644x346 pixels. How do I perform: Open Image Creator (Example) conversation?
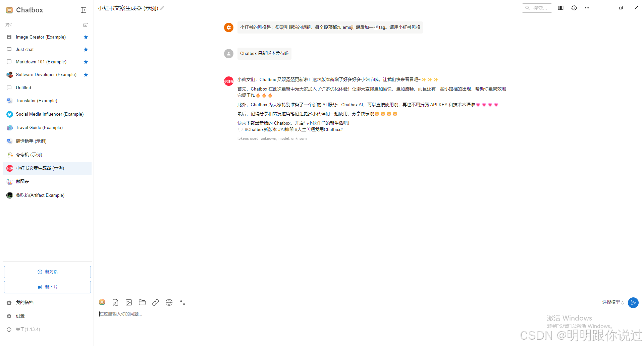point(47,37)
